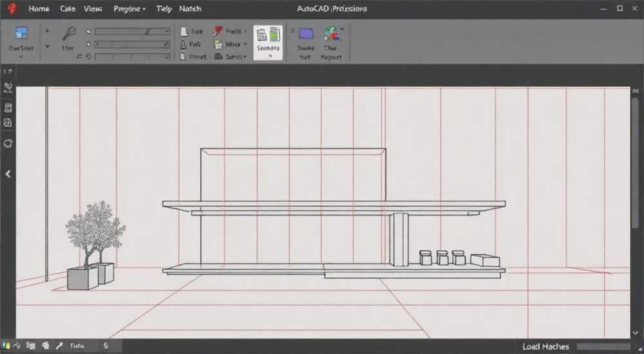Image resolution: width=644 pixels, height=354 pixels.
Task: Toggle the circle beside the middle slider
Action: click(88, 44)
